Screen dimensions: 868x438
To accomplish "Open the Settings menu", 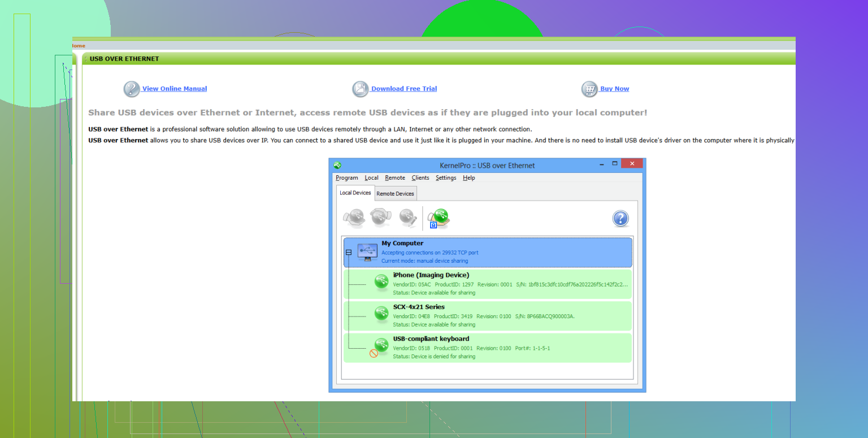I will click(446, 178).
